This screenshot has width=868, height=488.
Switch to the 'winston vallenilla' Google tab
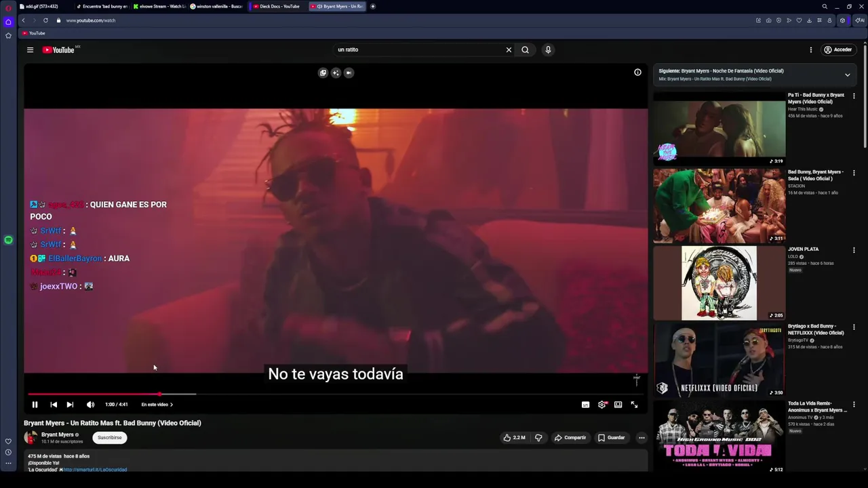tap(217, 6)
